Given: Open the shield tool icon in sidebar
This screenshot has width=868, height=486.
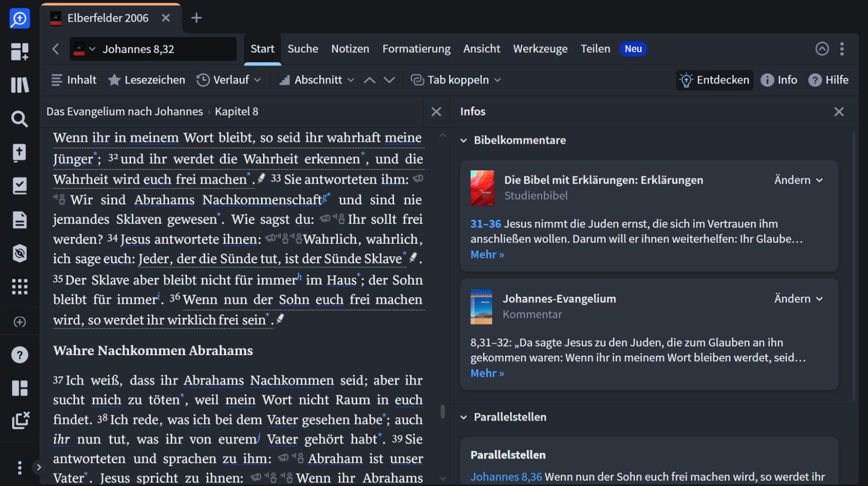Looking at the screenshot, I should pyautogui.click(x=19, y=253).
